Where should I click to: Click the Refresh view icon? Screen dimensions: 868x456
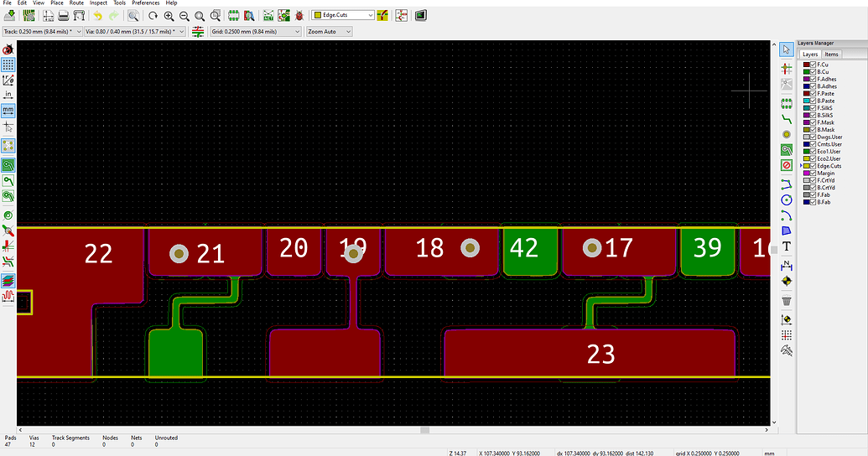[153, 15]
